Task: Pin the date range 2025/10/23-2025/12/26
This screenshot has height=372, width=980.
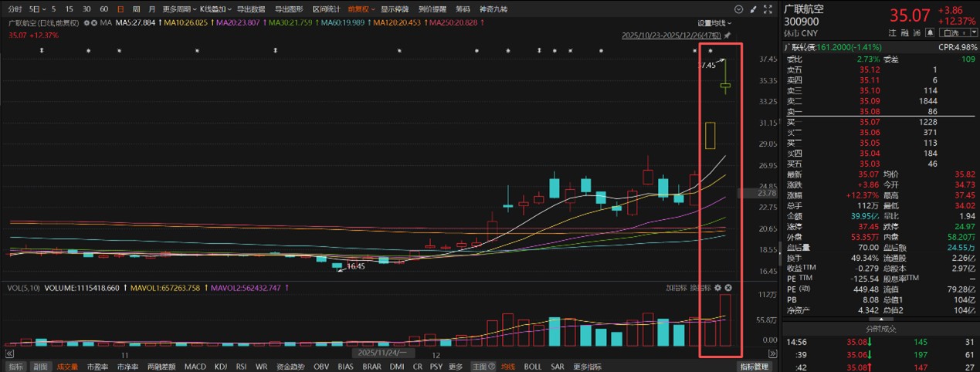Action: (x=727, y=36)
